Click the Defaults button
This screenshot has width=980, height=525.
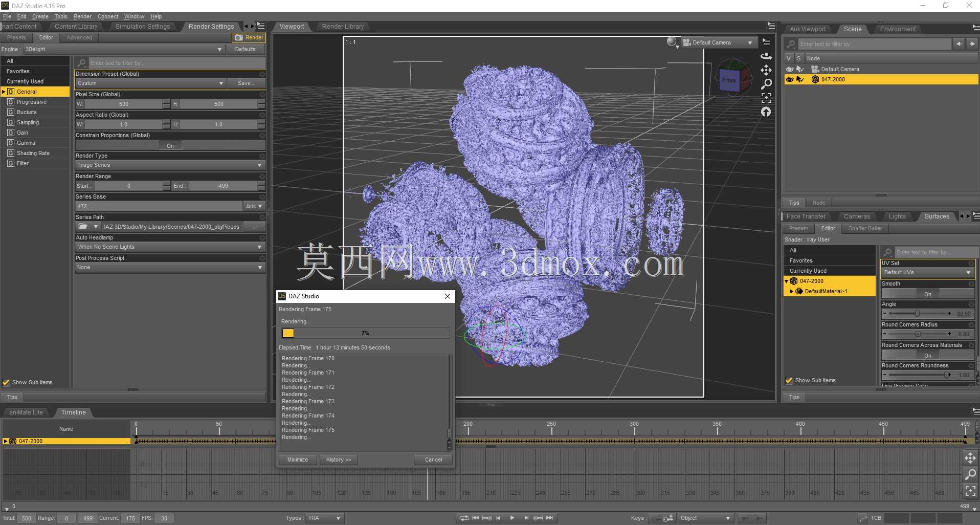point(246,49)
